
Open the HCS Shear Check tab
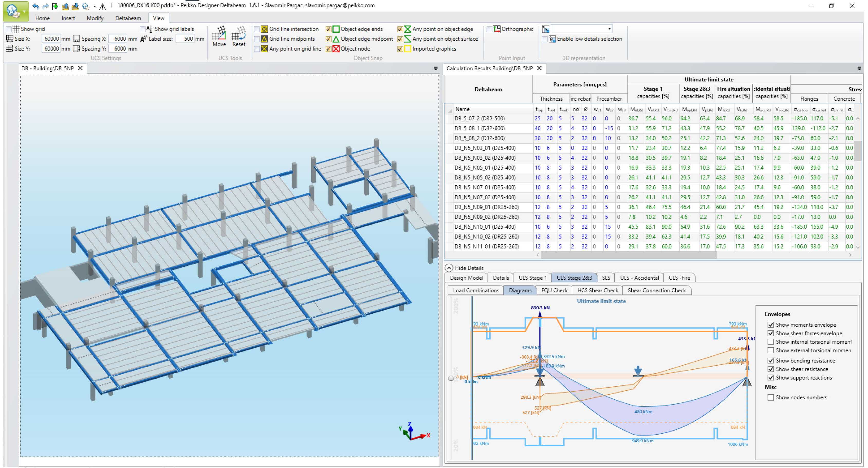coord(597,290)
